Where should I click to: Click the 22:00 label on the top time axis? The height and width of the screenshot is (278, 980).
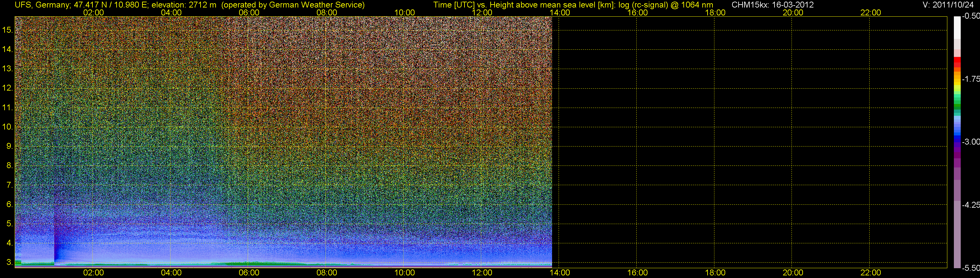click(x=871, y=12)
